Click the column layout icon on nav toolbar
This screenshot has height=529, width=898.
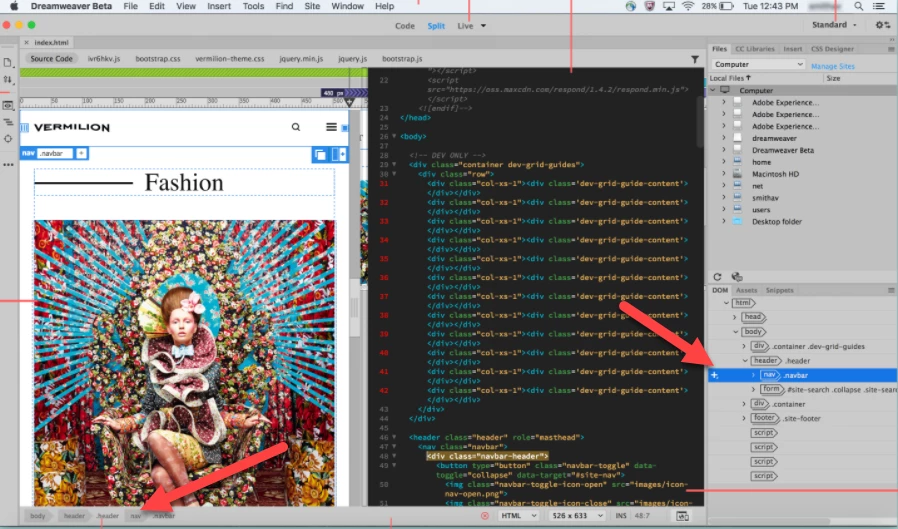[339, 155]
